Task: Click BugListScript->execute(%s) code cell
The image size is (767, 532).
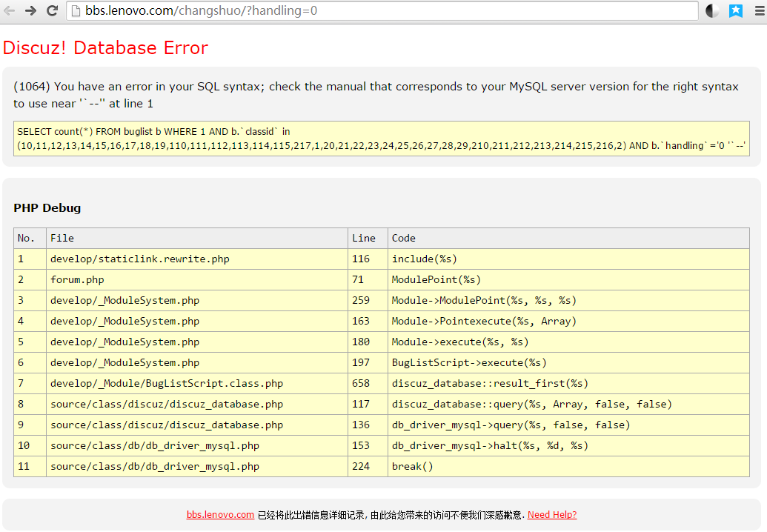Action: 568,363
